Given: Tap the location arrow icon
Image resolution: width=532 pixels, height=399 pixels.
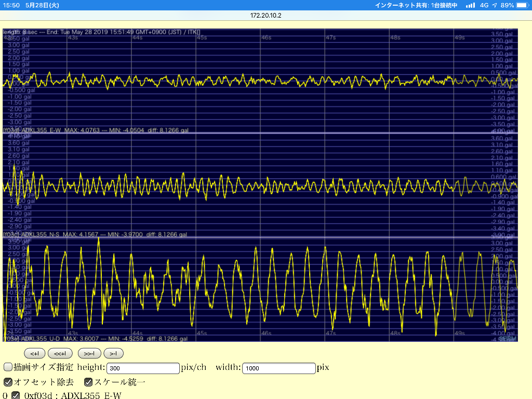Looking at the screenshot, I should [495, 5].
